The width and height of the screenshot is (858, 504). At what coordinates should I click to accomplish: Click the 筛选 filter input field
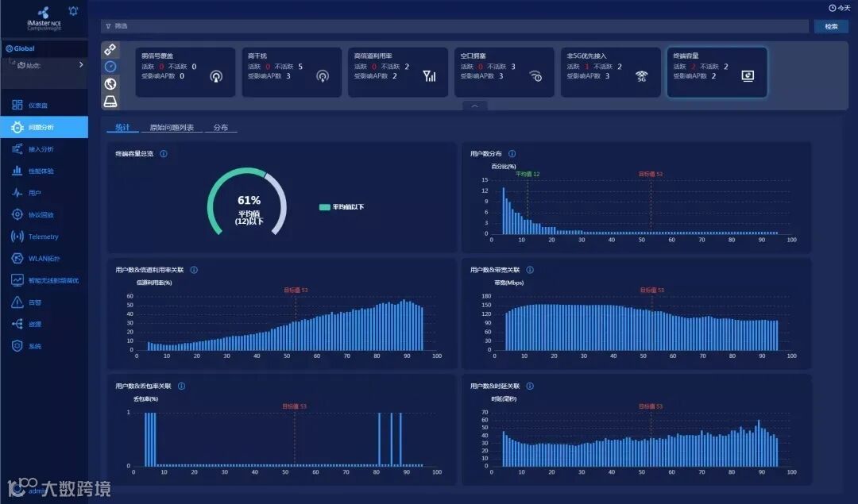pos(454,26)
